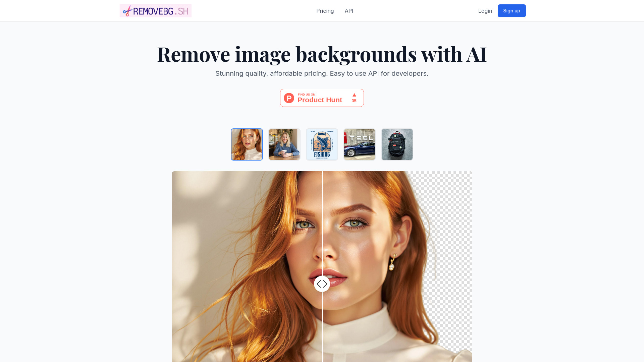644x362 pixels.
Task: Click the Sign up button
Action: pyautogui.click(x=511, y=11)
